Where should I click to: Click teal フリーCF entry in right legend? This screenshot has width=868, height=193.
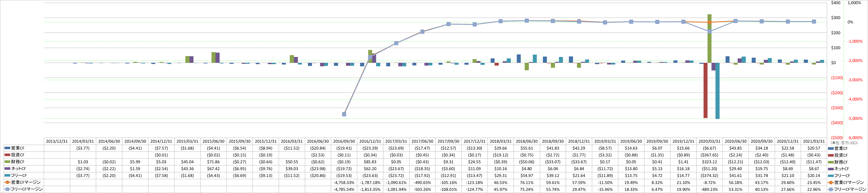839,176
